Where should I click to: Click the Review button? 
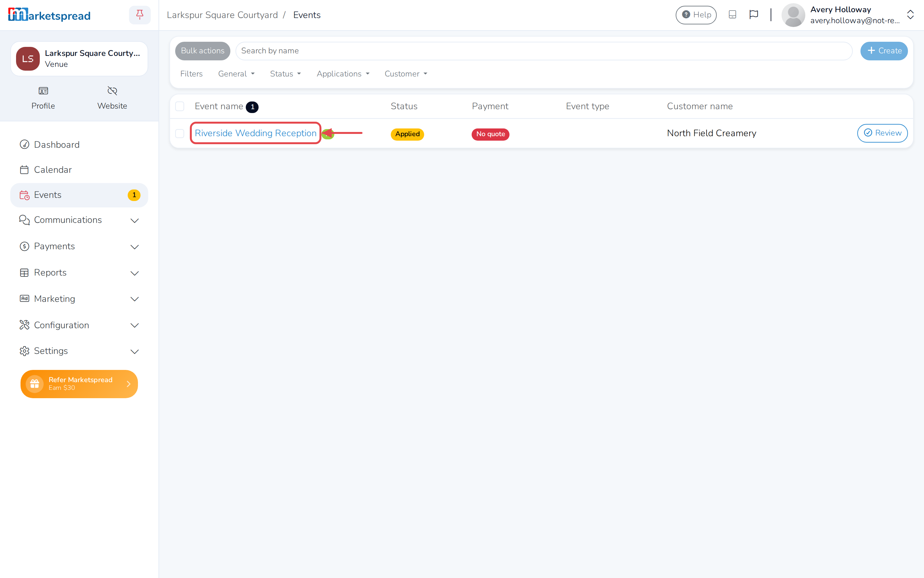(882, 133)
